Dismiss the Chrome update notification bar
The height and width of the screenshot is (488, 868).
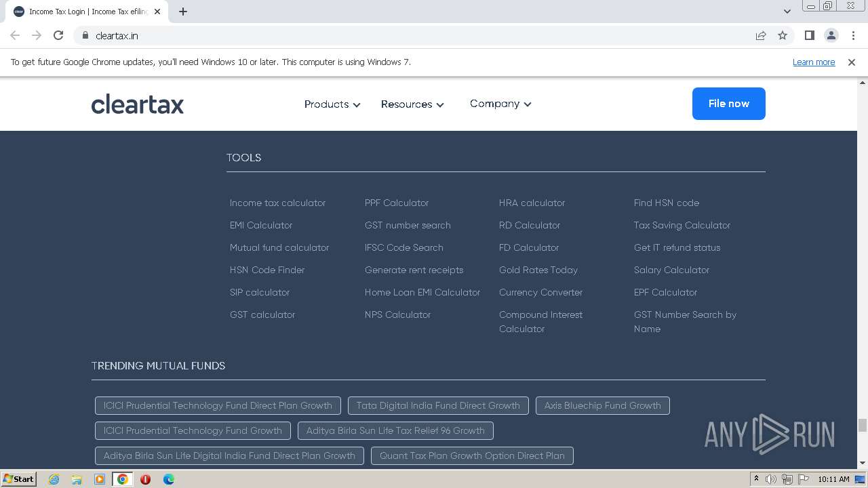click(852, 62)
